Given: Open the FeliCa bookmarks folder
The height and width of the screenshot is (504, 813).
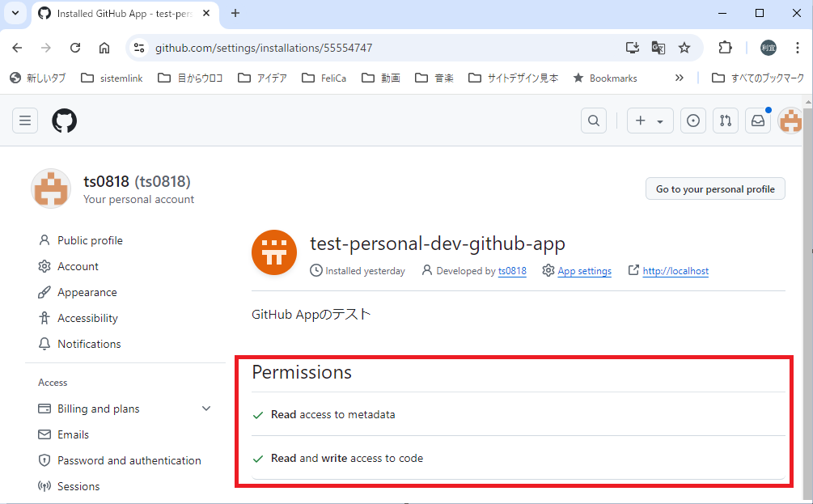Looking at the screenshot, I should (324, 77).
